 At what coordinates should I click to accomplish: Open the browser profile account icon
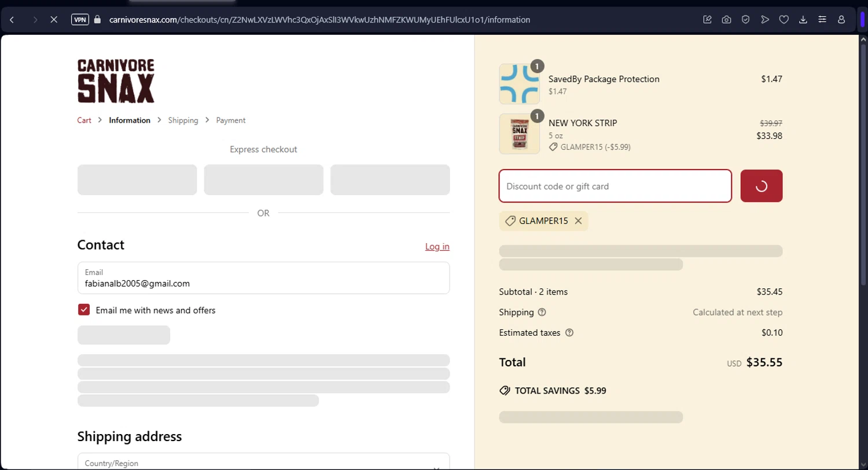click(841, 20)
